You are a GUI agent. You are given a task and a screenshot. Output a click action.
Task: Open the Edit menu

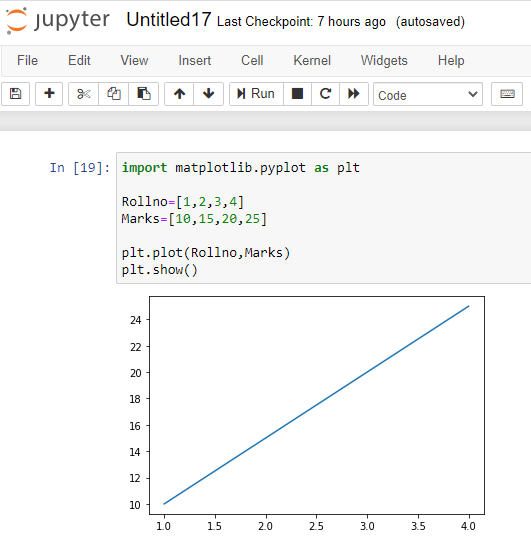tap(79, 60)
